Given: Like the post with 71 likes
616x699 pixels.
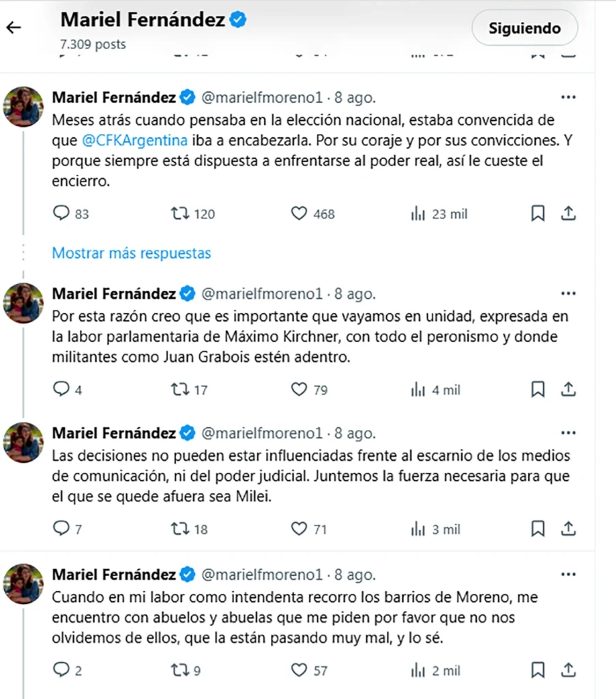Looking at the screenshot, I should pyautogui.click(x=299, y=529).
